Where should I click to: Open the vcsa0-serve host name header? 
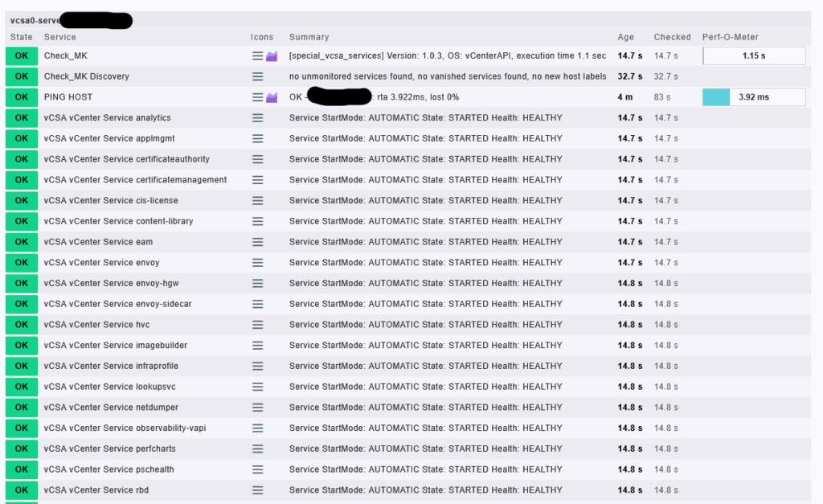click(35, 20)
